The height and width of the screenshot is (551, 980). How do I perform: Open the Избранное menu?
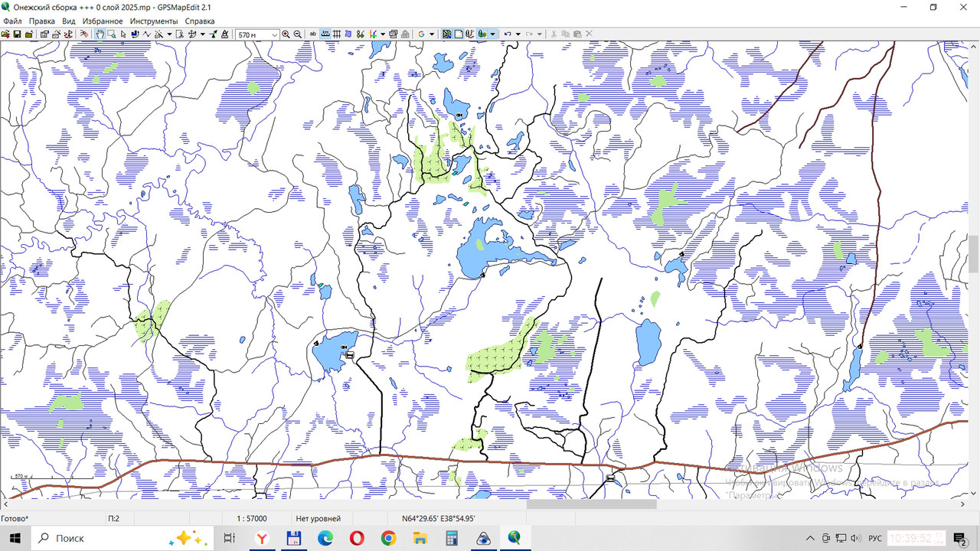coord(103,21)
